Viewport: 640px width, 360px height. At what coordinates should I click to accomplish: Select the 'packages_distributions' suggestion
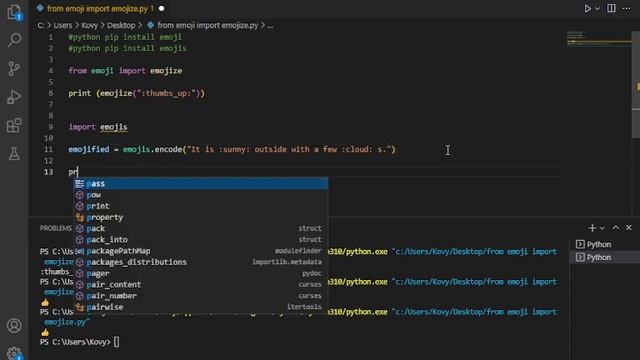[x=200, y=262]
